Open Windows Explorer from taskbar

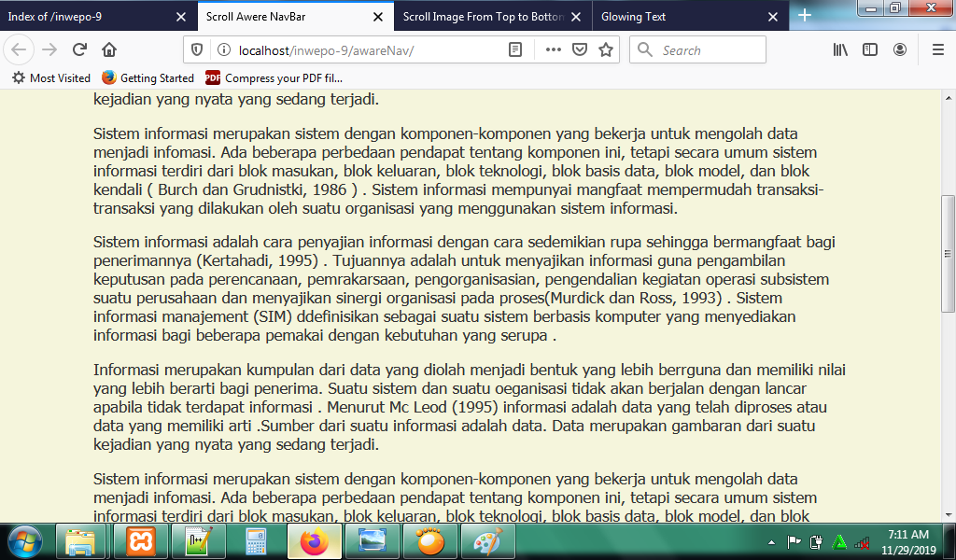point(80,541)
